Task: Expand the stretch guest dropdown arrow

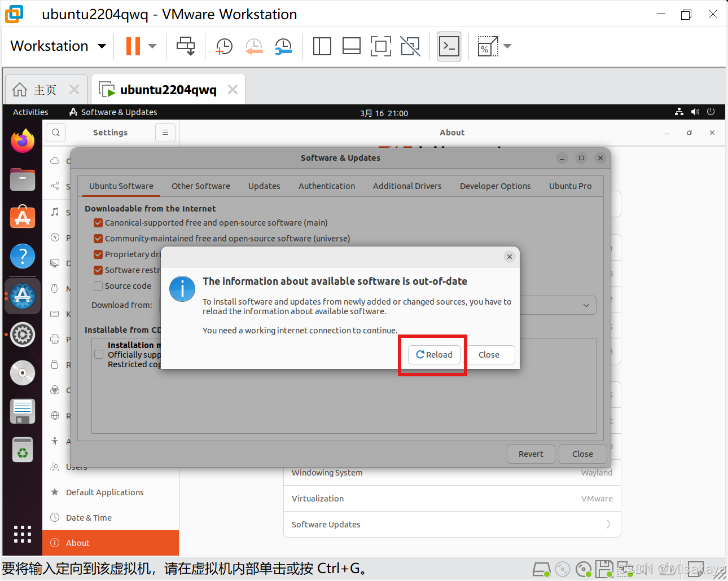Action: coord(507,46)
